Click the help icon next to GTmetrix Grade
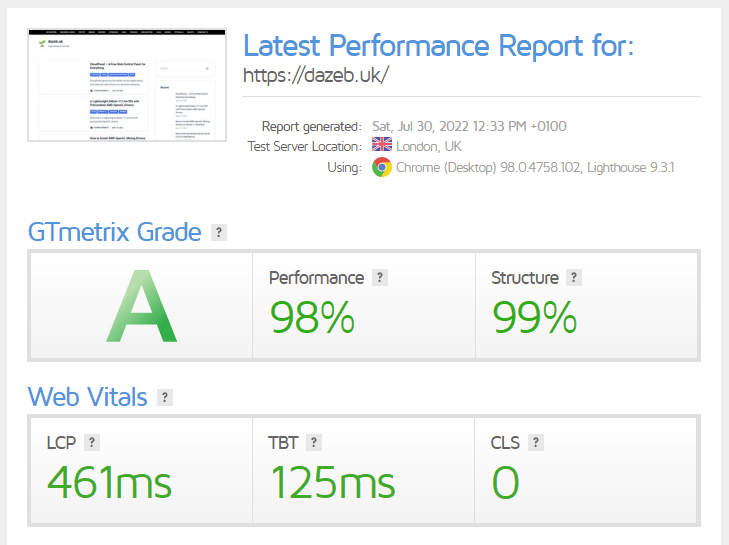729x545 pixels. [x=219, y=232]
